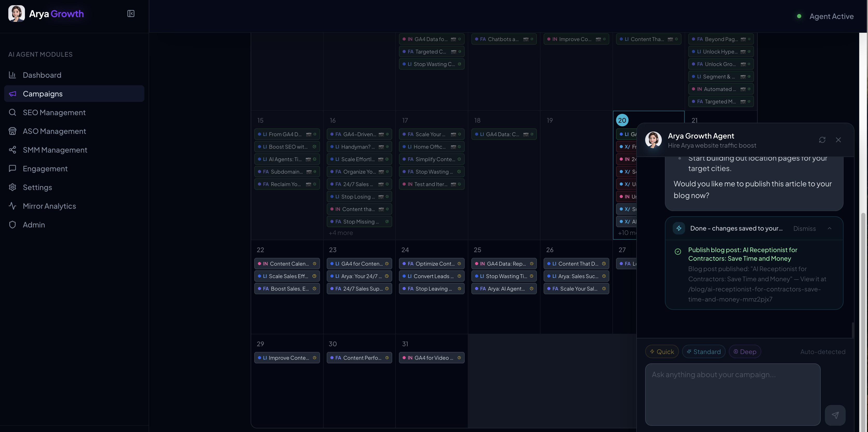868x432 pixels.
Task: Click the SMM Management share icon
Action: click(12, 150)
